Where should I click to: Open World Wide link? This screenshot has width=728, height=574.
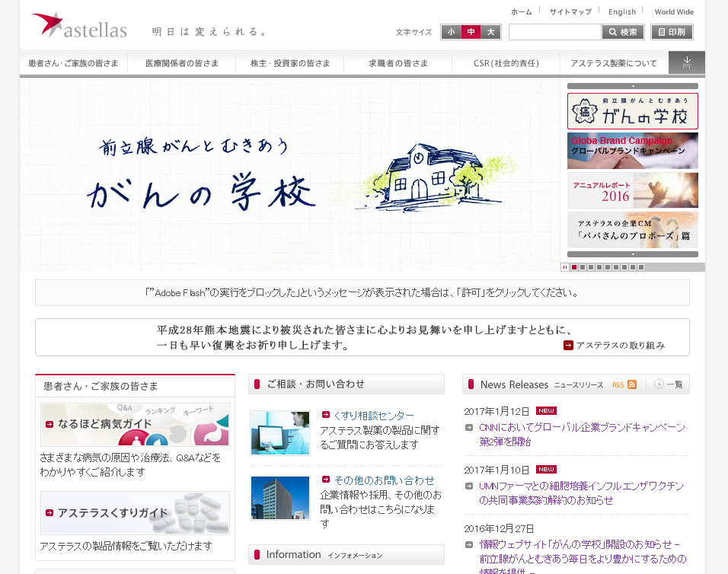click(674, 12)
